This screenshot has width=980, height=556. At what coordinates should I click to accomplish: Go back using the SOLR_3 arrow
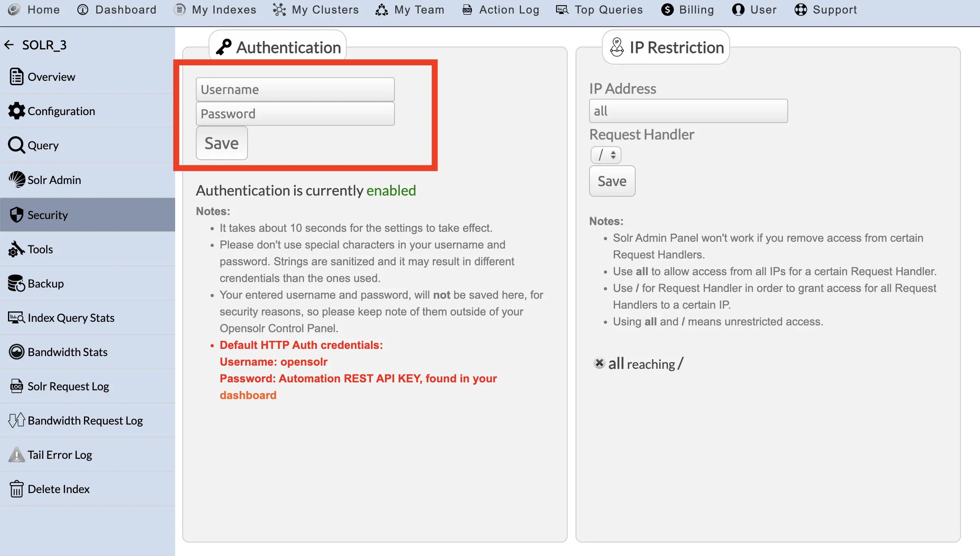(9, 44)
